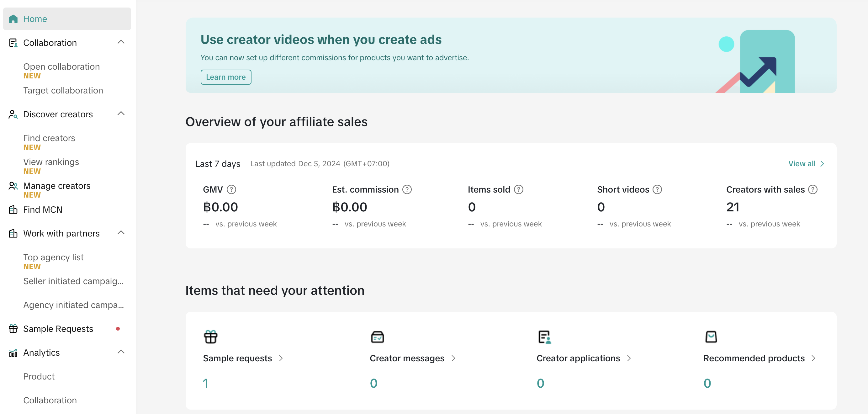
Task: Click the Creators with sales value 21
Action: 733,207
